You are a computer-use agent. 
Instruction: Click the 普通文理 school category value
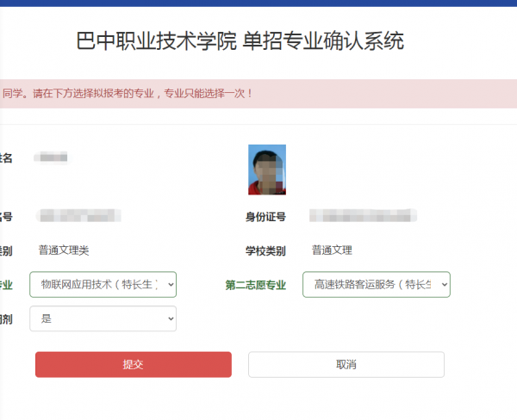(x=332, y=250)
